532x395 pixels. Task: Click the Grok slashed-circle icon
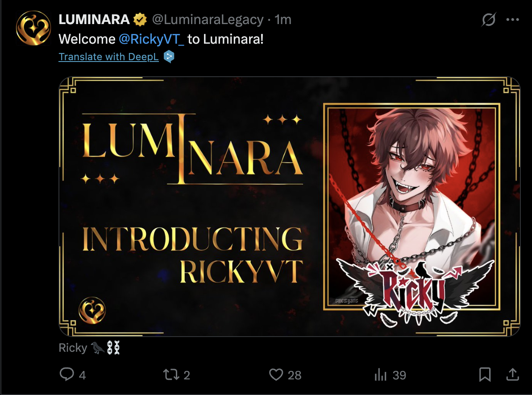[x=489, y=19]
